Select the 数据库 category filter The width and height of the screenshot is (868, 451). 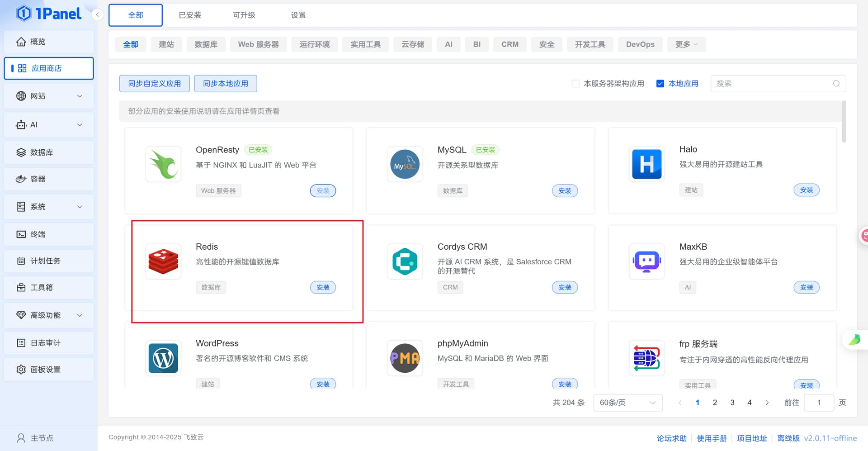(x=206, y=44)
